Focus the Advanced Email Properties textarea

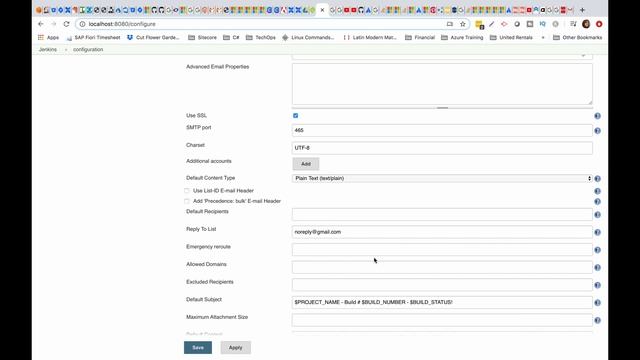pyautogui.click(x=442, y=84)
